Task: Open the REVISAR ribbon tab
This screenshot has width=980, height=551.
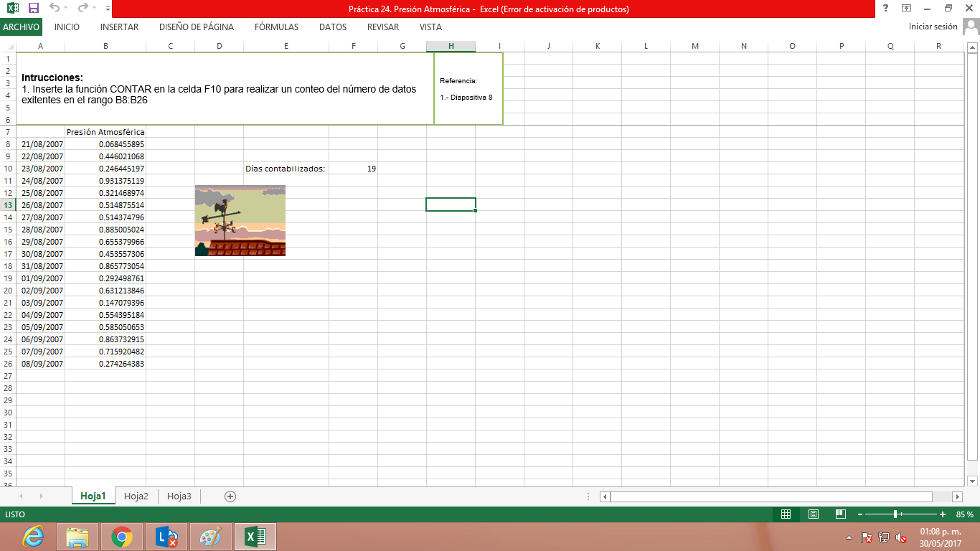Action: pyautogui.click(x=383, y=27)
